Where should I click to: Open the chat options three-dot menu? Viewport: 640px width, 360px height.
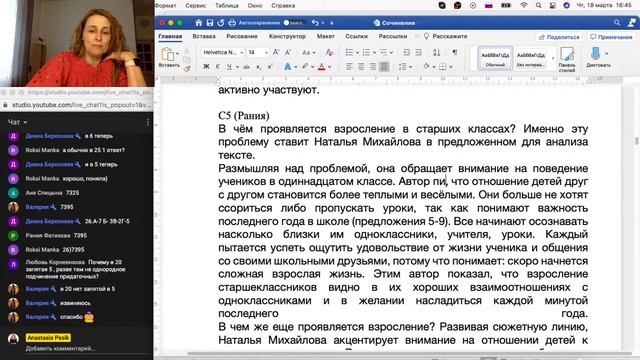(x=148, y=122)
